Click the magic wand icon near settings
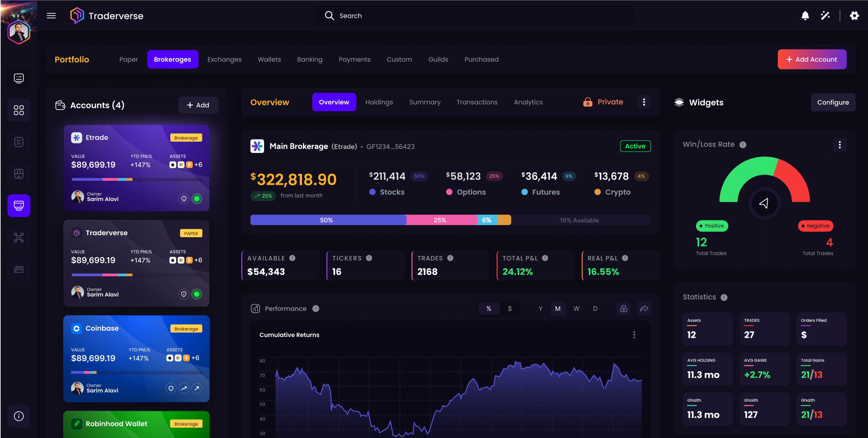868x438 pixels. pos(825,16)
